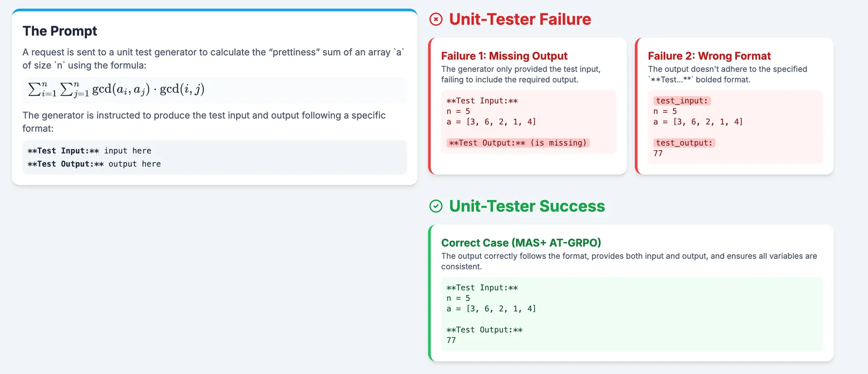Viewport: 868px width, 374px height.
Task: Click the Failure 2 description about bolded format
Action: click(727, 74)
